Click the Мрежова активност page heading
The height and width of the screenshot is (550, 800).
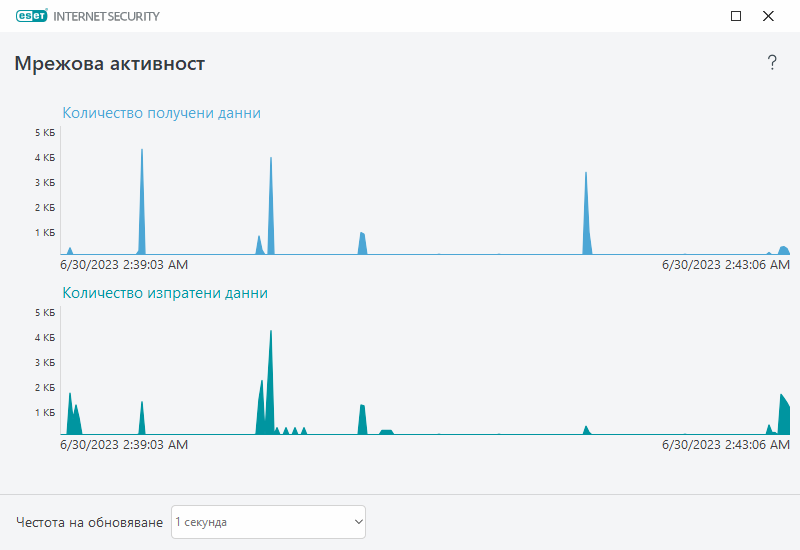click(110, 64)
